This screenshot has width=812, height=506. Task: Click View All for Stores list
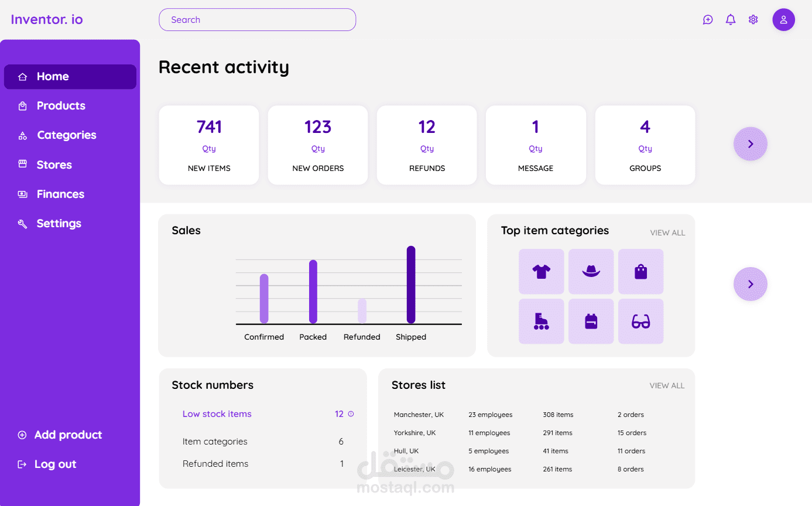(667, 386)
